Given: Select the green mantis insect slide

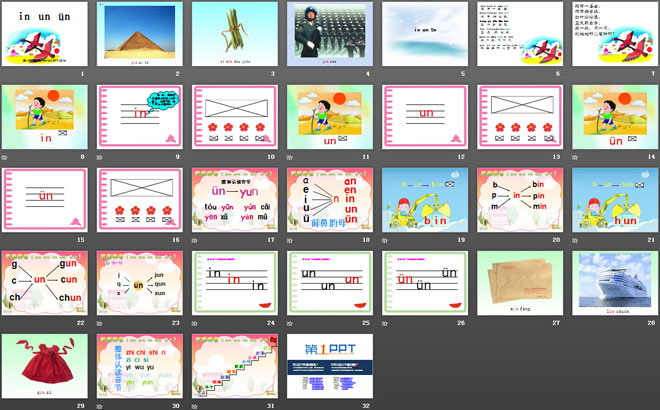Looking at the screenshot, I should coord(235,34).
